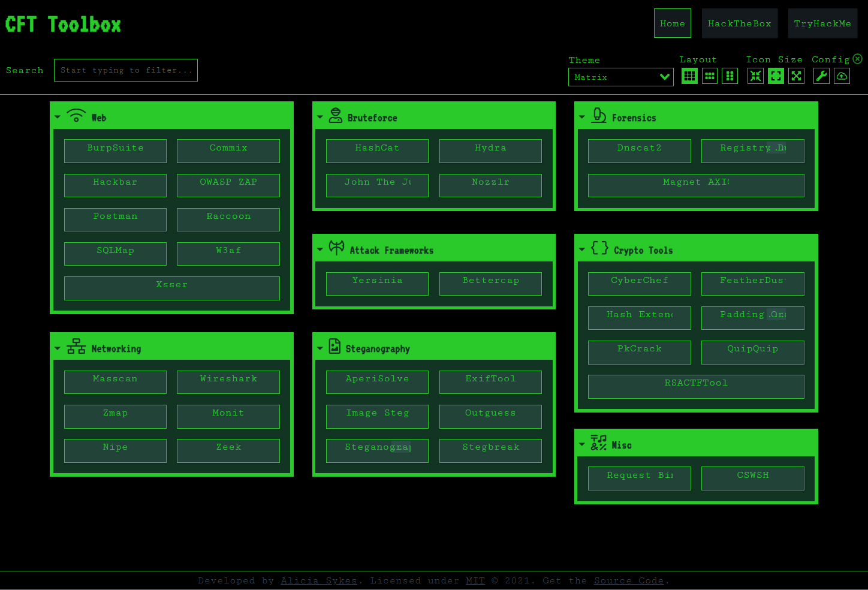Image resolution: width=868 pixels, height=590 pixels.
Task: Open the Hackbar tile
Action: point(115,185)
